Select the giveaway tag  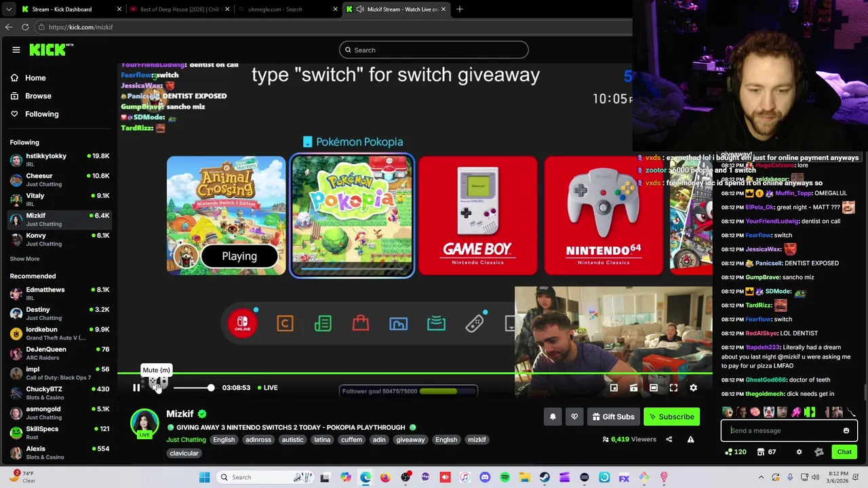pyautogui.click(x=410, y=440)
